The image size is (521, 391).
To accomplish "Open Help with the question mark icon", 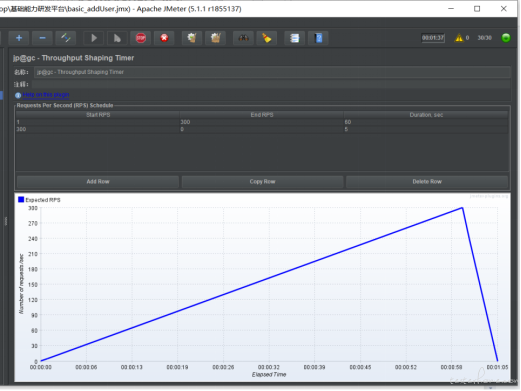I will (318, 38).
